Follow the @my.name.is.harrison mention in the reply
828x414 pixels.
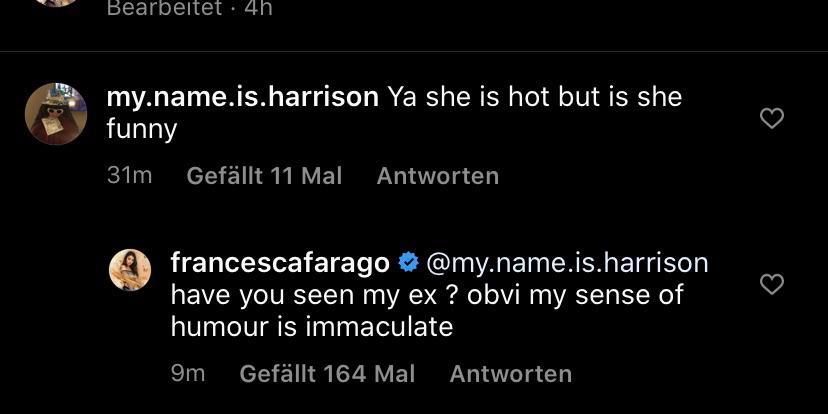(567, 263)
